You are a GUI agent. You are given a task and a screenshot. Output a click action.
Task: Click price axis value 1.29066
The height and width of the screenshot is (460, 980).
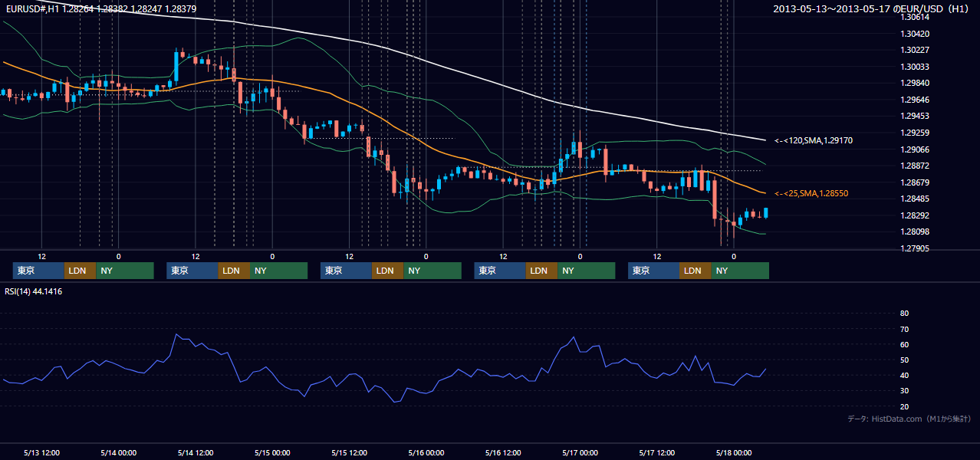pyautogui.click(x=915, y=149)
